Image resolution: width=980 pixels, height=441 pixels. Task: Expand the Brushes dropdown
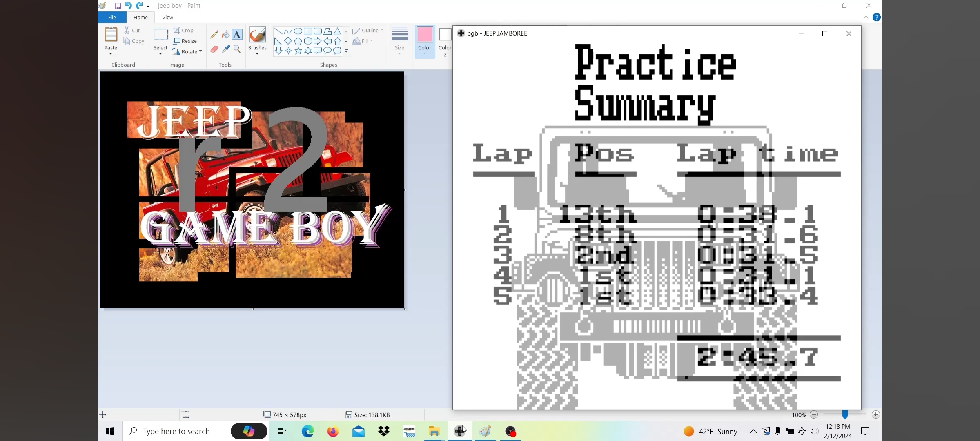tap(257, 53)
